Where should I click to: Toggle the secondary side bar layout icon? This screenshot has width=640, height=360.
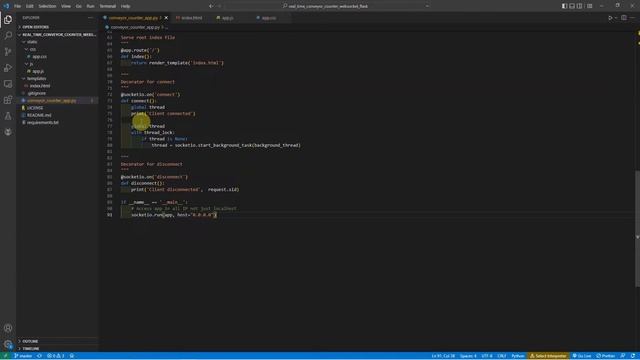[x=580, y=6]
